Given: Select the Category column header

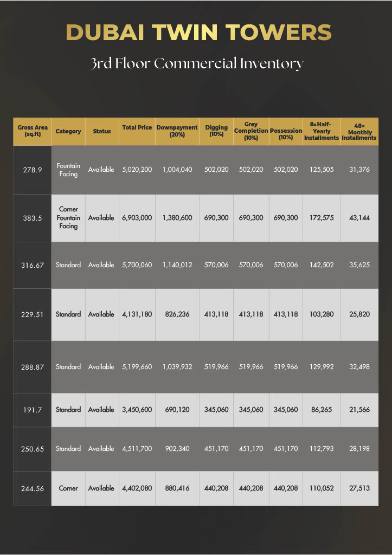Looking at the screenshot, I should point(68,131).
